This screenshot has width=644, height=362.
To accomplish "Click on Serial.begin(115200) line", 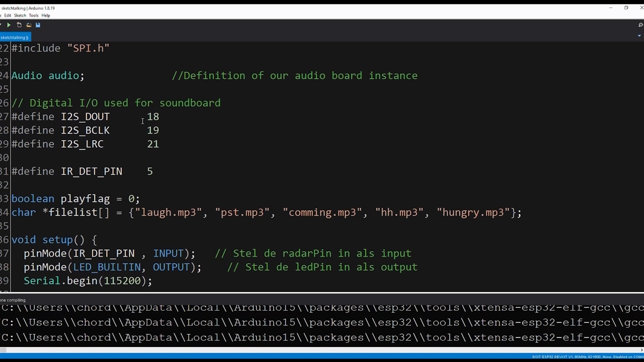I will [x=88, y=281].
